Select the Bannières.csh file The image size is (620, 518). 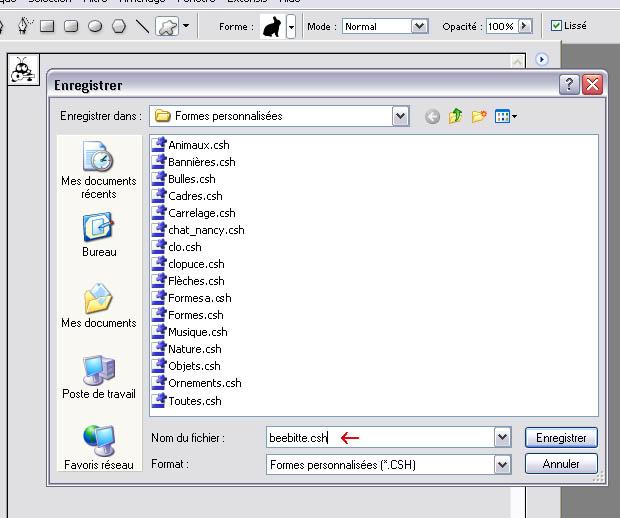(x=194, y=162)
